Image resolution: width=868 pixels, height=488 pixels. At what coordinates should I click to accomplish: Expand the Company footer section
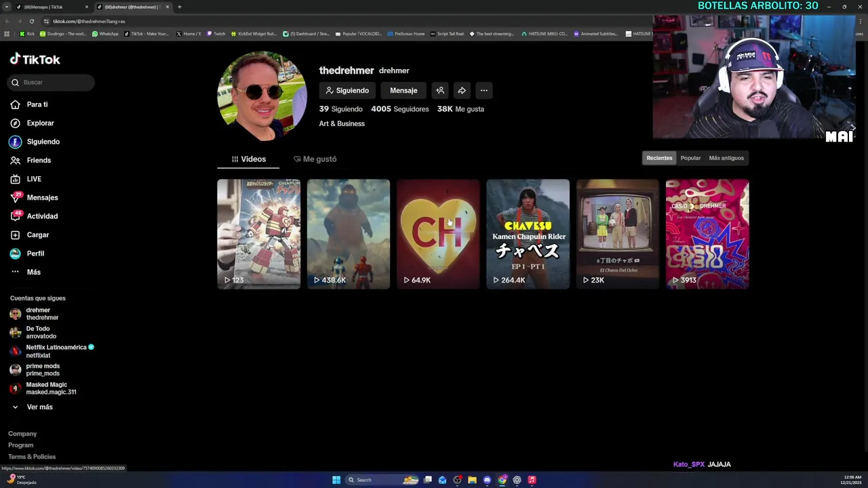click(22, 434)
